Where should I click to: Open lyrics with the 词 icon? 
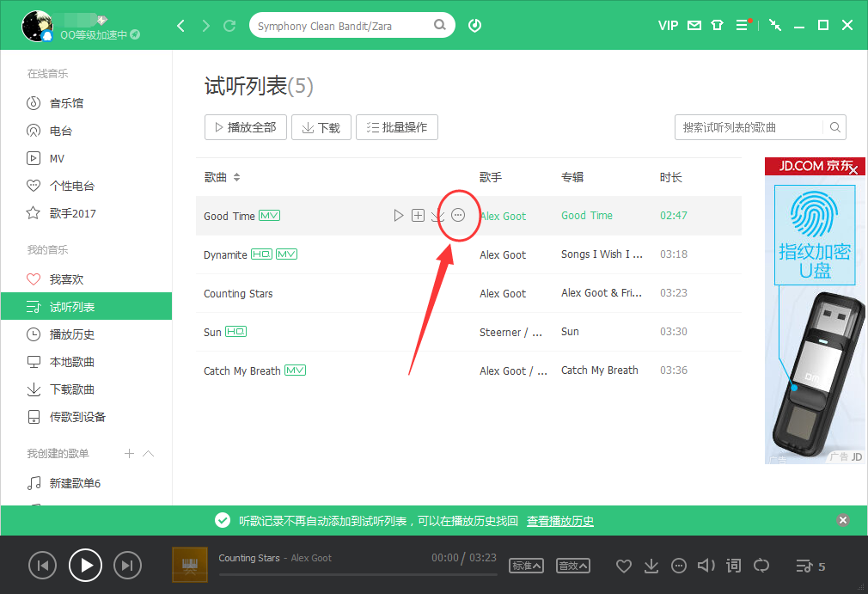click(733, 566)
